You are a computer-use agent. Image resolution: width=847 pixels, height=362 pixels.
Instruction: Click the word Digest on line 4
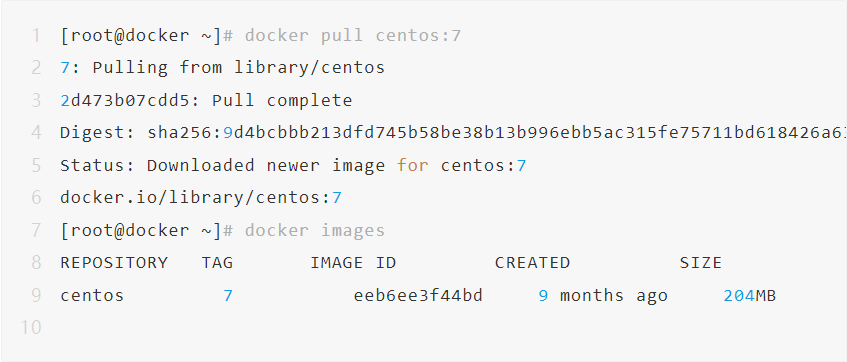click(92, 133)
